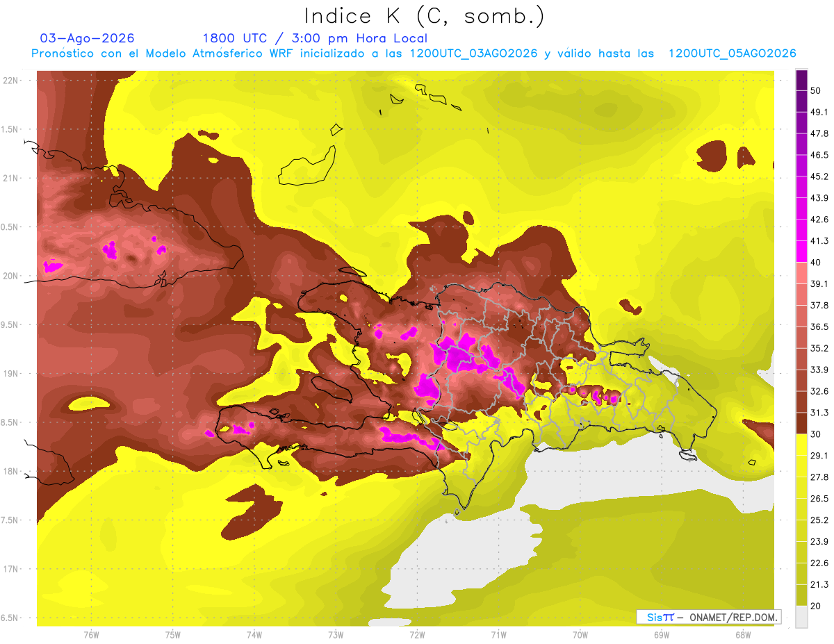834x644 pixels.
Task: Click the time label '1800 UTC / 3:00 pm Hora Local'
Action: click(x=315, y=38)
